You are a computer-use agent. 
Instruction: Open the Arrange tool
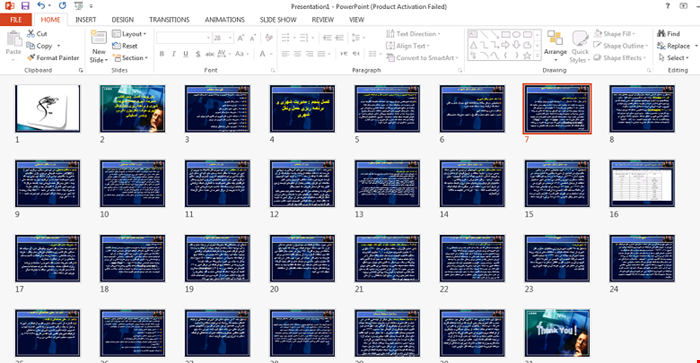pyautogui.click(x=555, y=46)
